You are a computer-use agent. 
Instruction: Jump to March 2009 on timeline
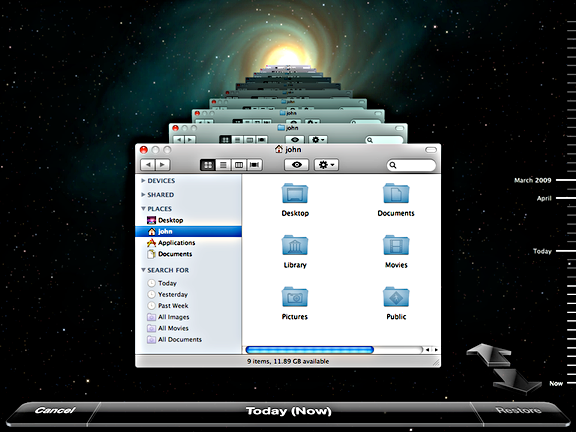pyautogui.click(x=533, y=180)
